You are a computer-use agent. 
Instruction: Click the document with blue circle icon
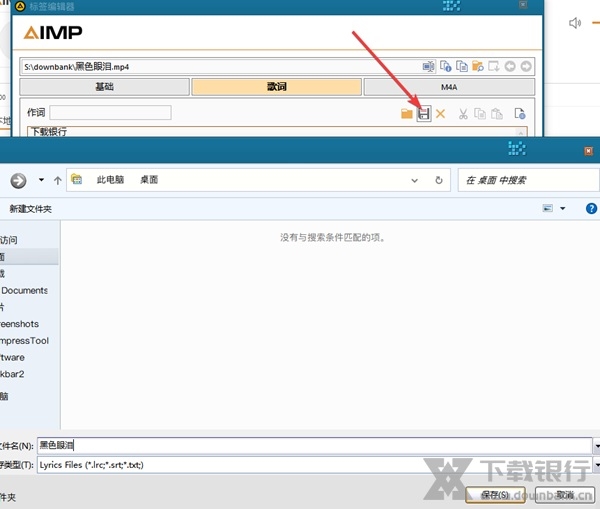520,114
